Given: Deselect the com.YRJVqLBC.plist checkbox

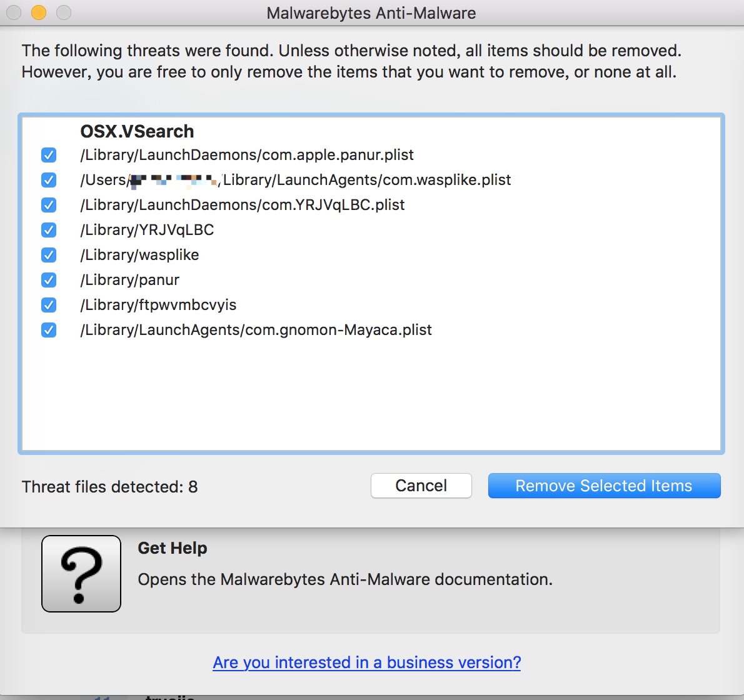Looking at the screenshot, I should (49, 205).
